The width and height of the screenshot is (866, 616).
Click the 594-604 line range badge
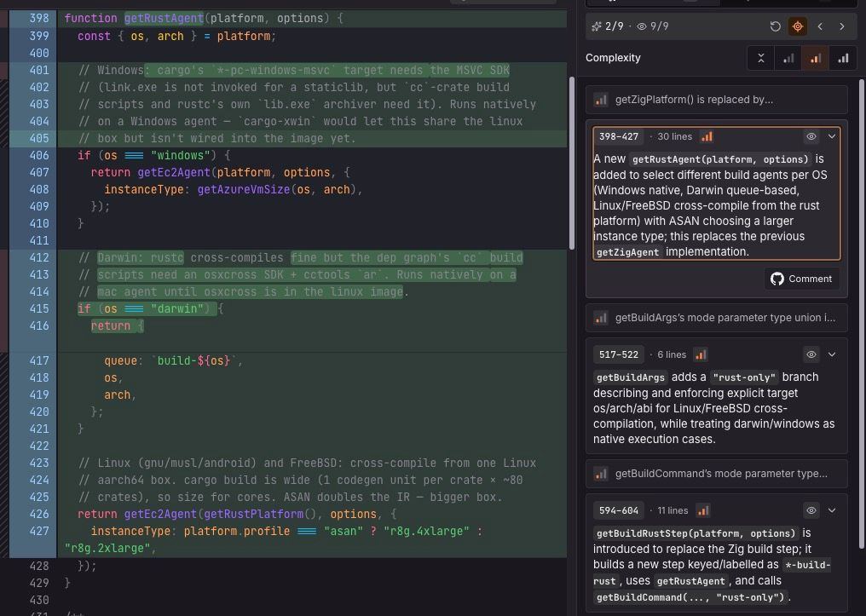619,510
